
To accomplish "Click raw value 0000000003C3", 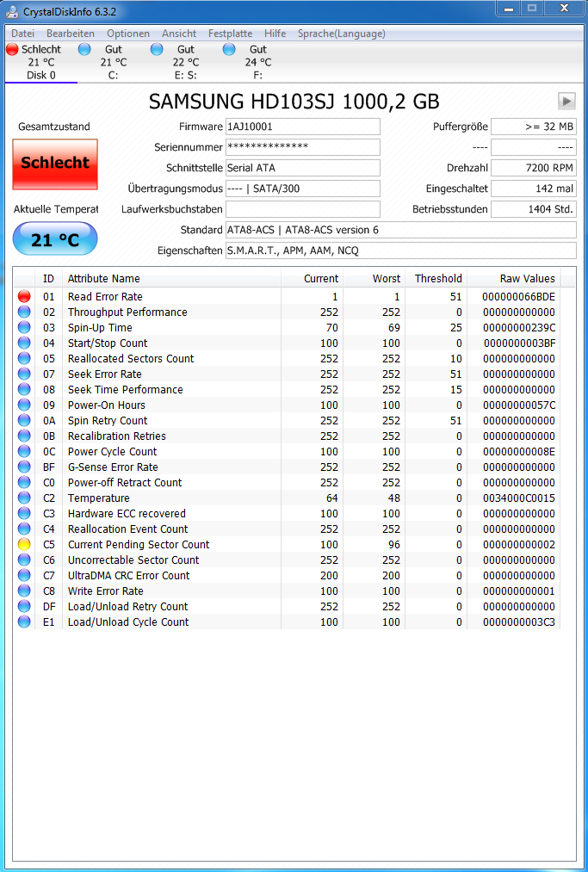I will 518,622.
